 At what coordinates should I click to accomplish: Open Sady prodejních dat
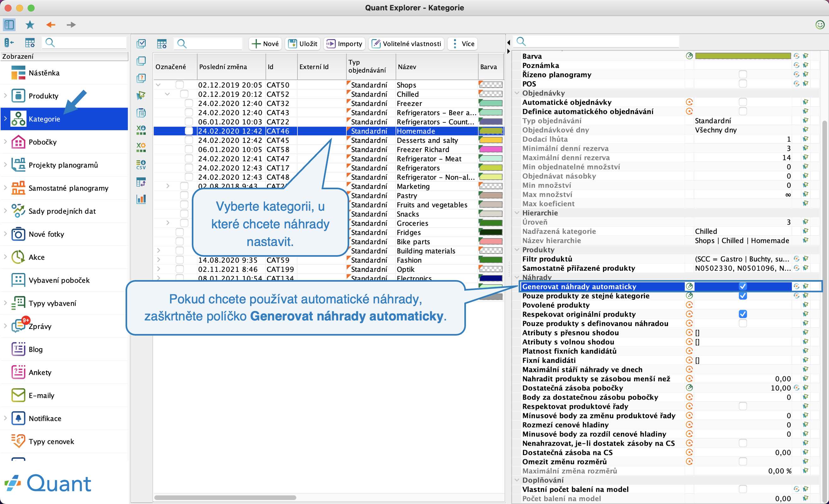[x=64, y=211]
